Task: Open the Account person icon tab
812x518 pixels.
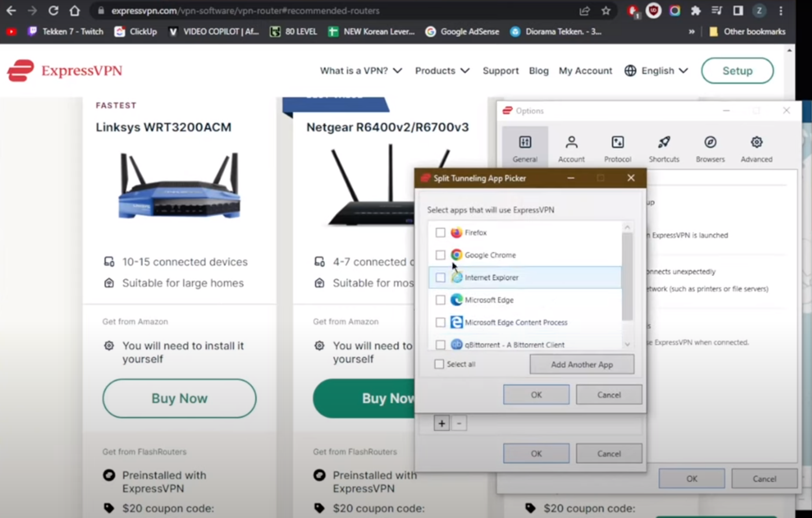Action: coord(571,142)
